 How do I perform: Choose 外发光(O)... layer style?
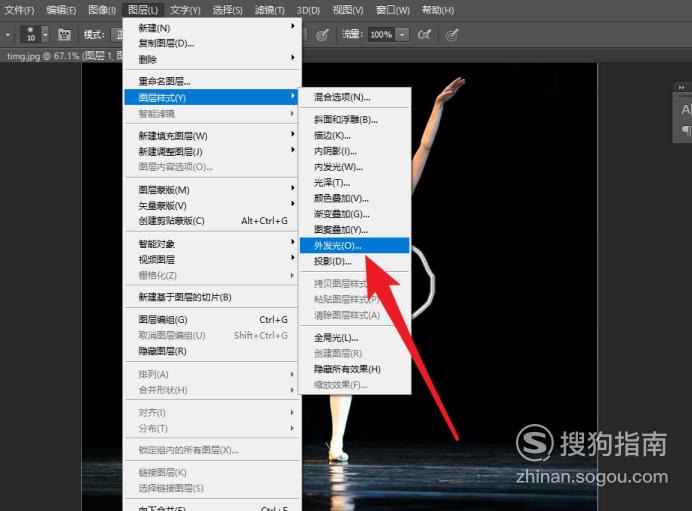click(355, 245)
